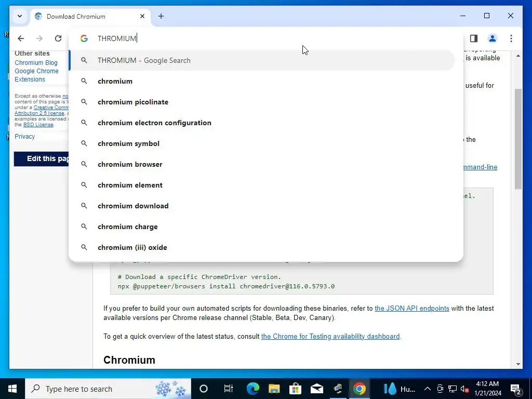Click the Edit this page button

coord(42,159)
